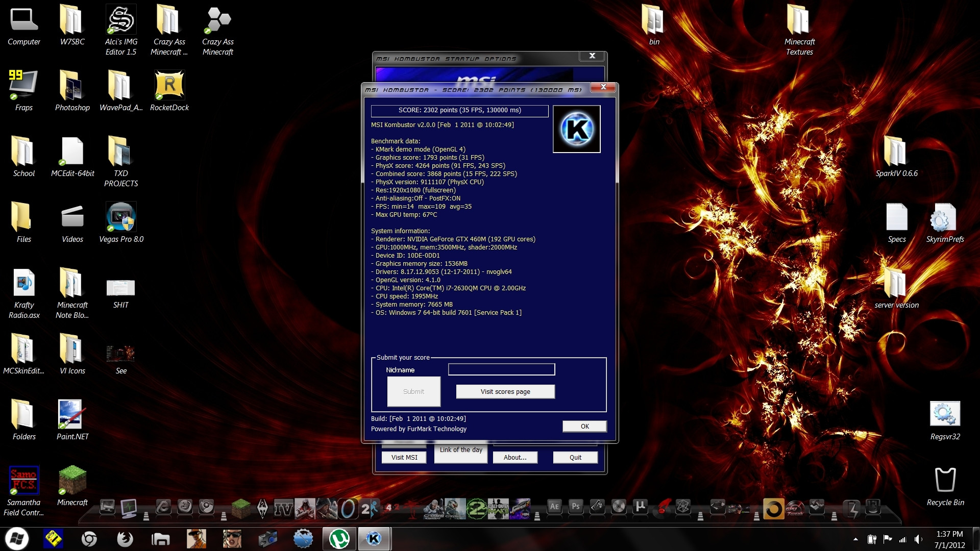Click the OK button in the score dialog

584,426
